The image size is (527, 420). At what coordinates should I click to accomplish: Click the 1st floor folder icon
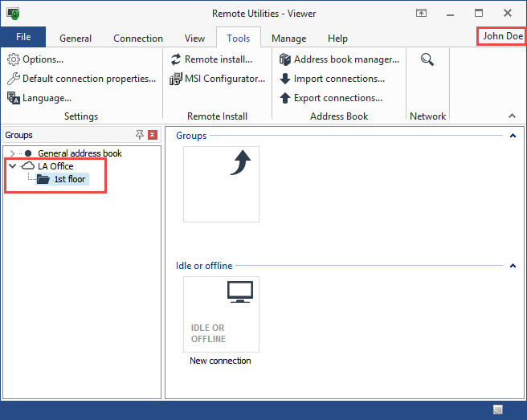43,179
